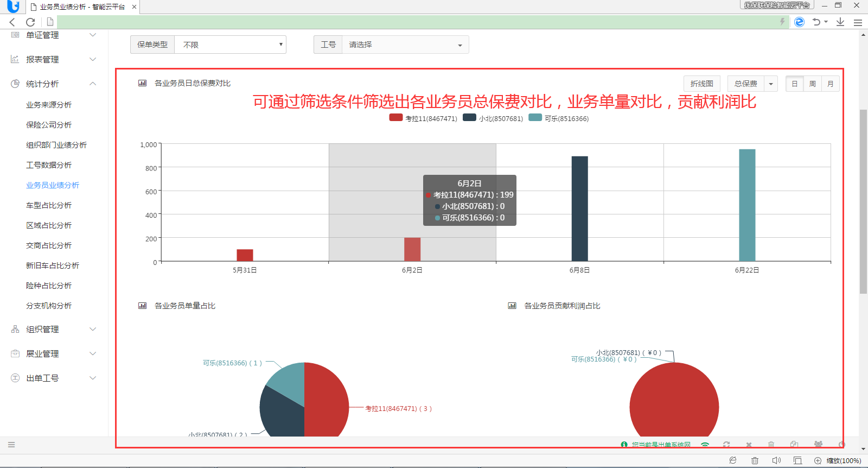Screen dimensions: 868x468
Task: Click the green wifi network status icon
Action: tap(705, 445)
